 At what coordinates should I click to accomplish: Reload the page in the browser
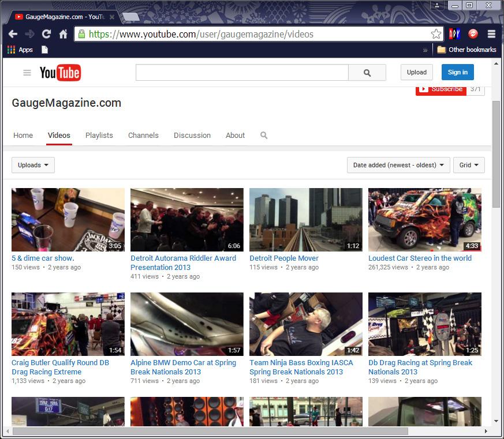click(46, 34)
